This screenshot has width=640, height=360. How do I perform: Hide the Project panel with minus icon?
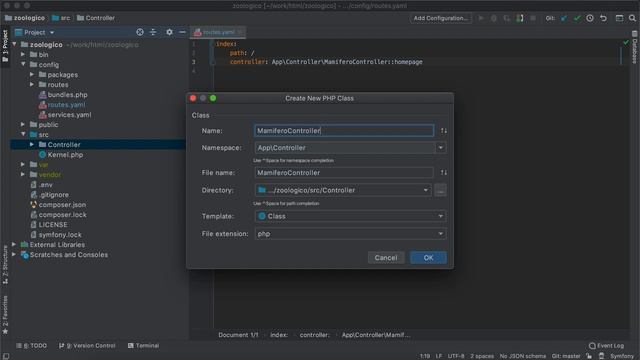[182, 32]
